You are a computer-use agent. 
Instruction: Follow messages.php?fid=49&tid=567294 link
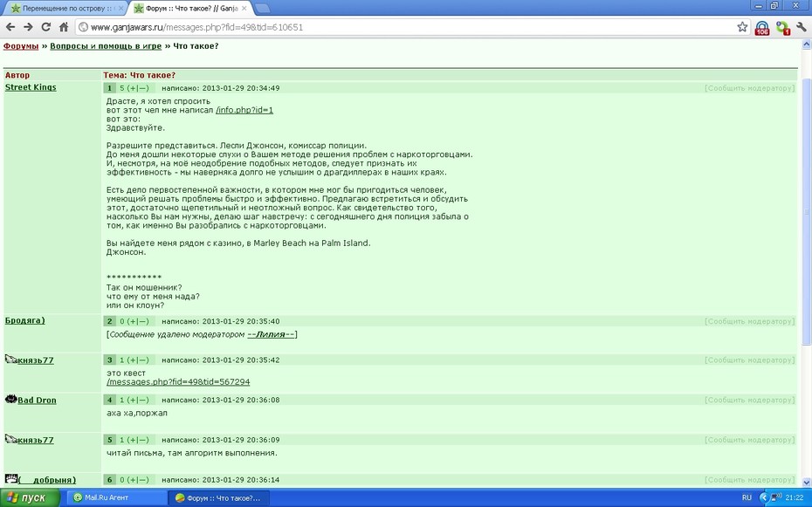point(178,382)
